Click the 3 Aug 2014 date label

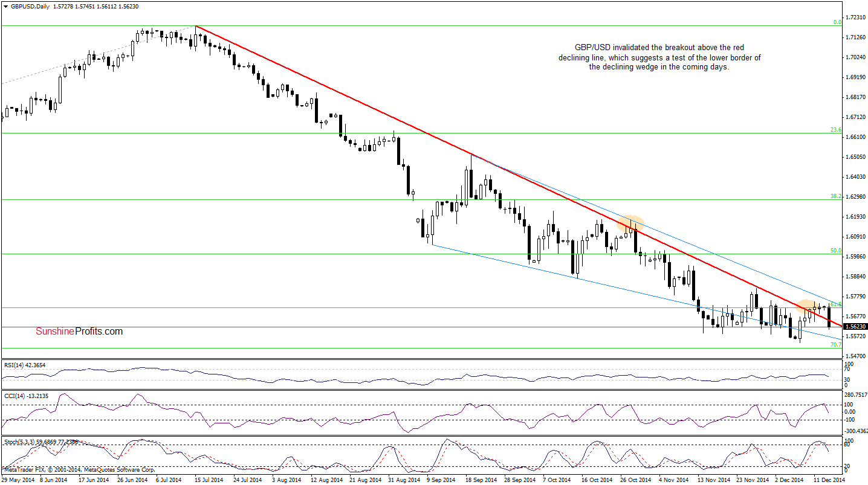click(x=286, y=480)
